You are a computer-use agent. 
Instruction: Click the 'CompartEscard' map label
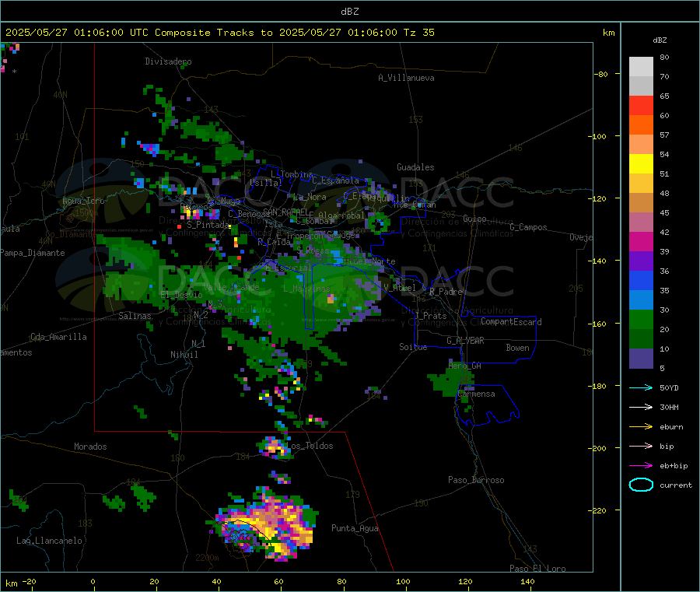click(x=511, y=321)
